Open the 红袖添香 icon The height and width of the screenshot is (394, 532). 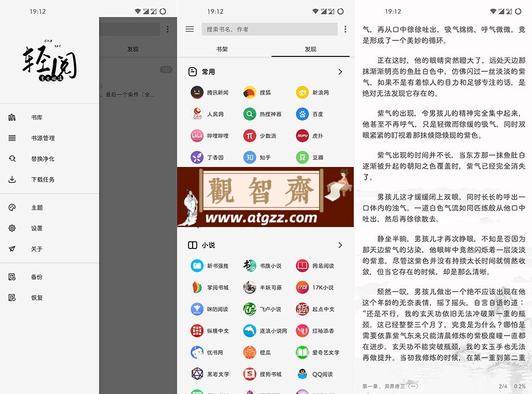coord(302,331)
